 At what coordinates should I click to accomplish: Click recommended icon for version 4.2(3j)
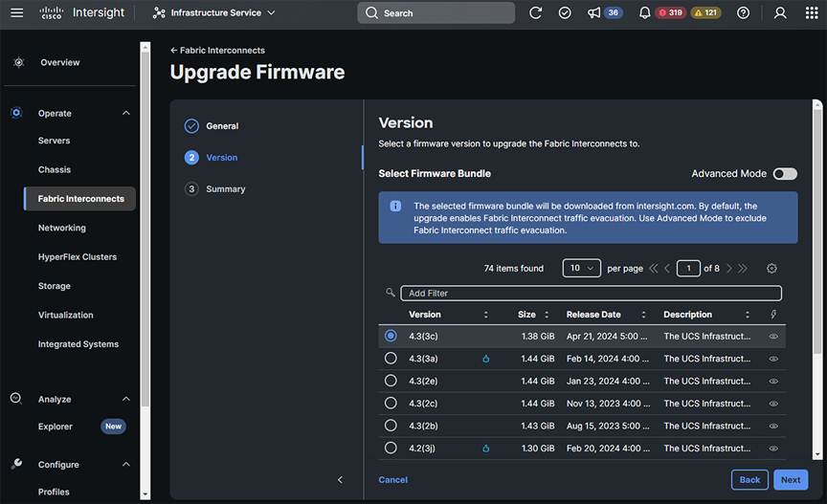pyautogui.click(x=485, y=449)
